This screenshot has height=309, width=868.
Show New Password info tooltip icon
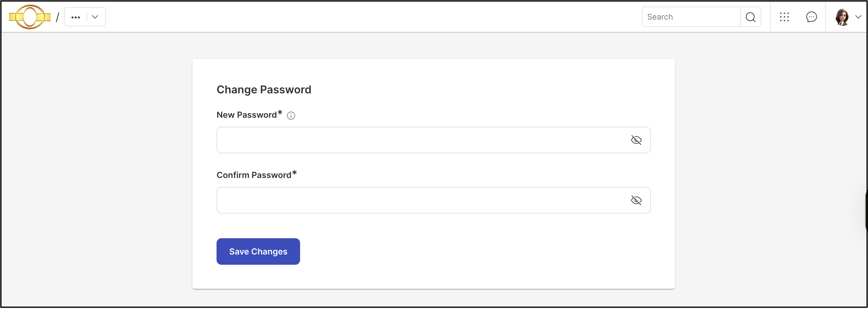(x=291, y=116)
